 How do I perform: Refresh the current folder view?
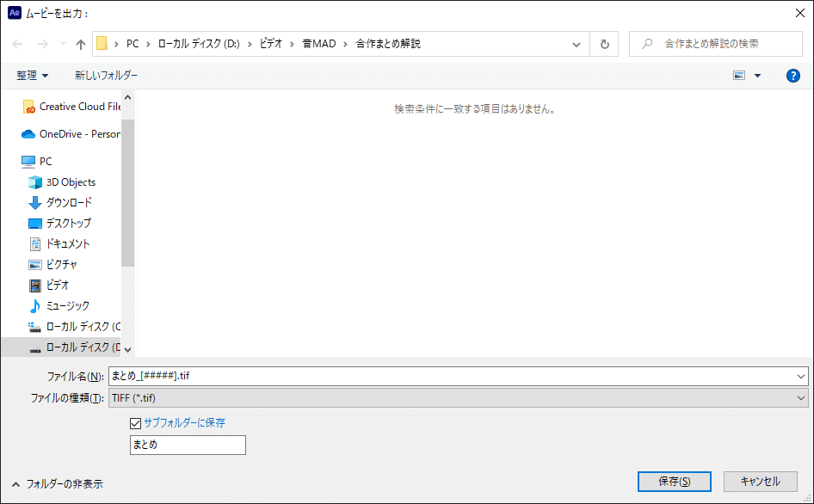point(604,44)
